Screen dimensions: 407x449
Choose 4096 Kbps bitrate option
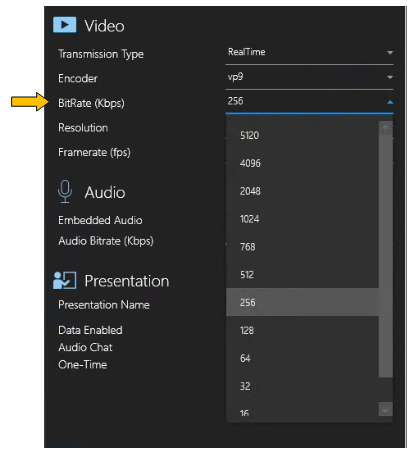(302, 163)
